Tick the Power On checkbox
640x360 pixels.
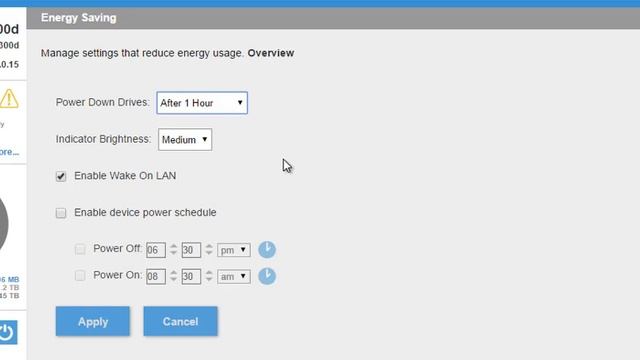(80, 276)
